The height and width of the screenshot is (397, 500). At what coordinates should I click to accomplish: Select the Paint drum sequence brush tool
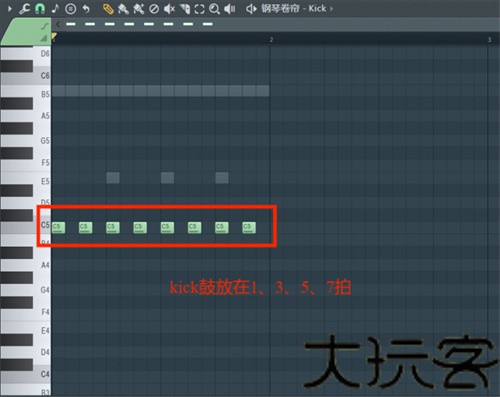point(138,9)
